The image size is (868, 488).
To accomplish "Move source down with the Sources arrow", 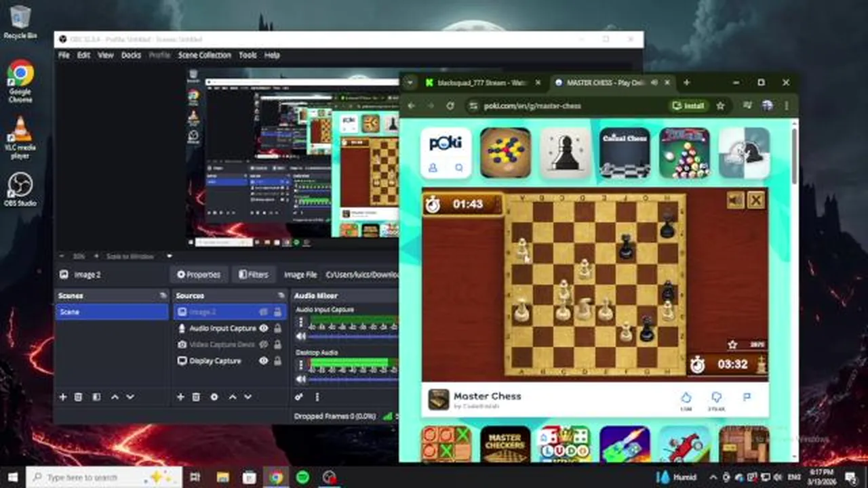I will pyautogui.click(x=248, y=397).
